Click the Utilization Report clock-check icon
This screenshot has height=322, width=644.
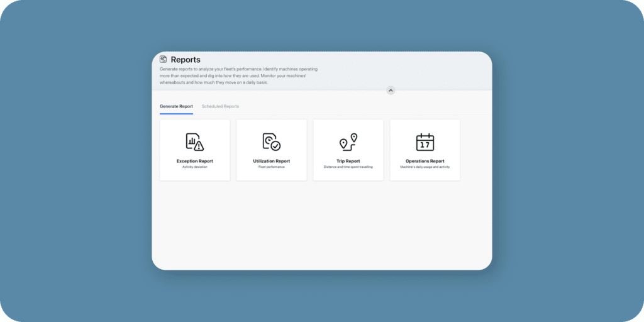pos(272,142)
